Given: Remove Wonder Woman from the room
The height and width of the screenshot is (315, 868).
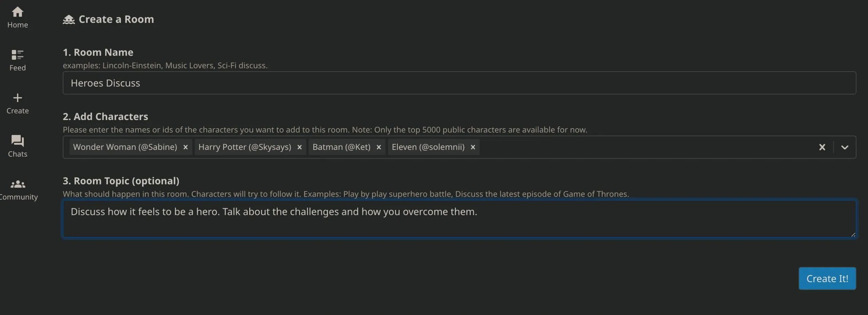Looking at the screenshot, I should [185, 147].
